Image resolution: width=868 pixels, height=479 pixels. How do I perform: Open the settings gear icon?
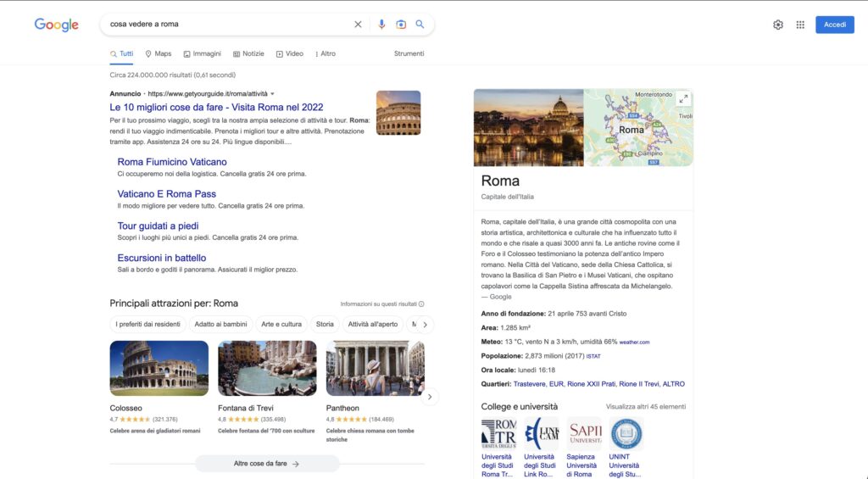tap(778, 25)
